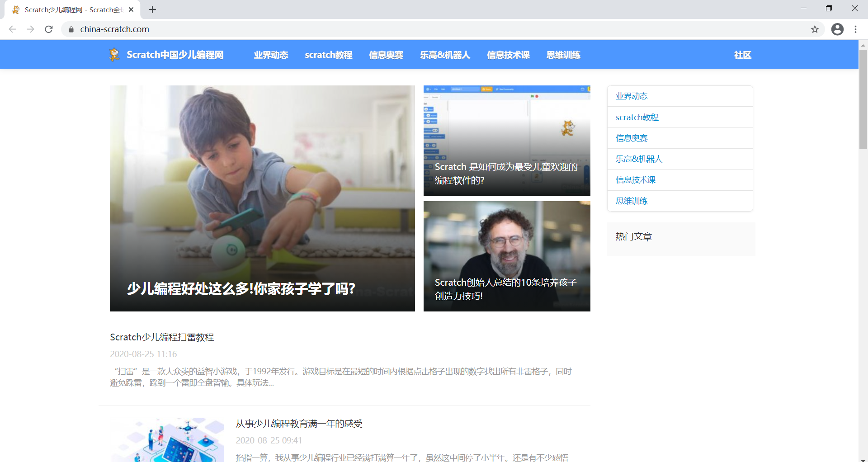Viewport: 868px width, 462px height.
Task: Open 从事少儿编程教育满一年的感受 article
Action: 299,424
